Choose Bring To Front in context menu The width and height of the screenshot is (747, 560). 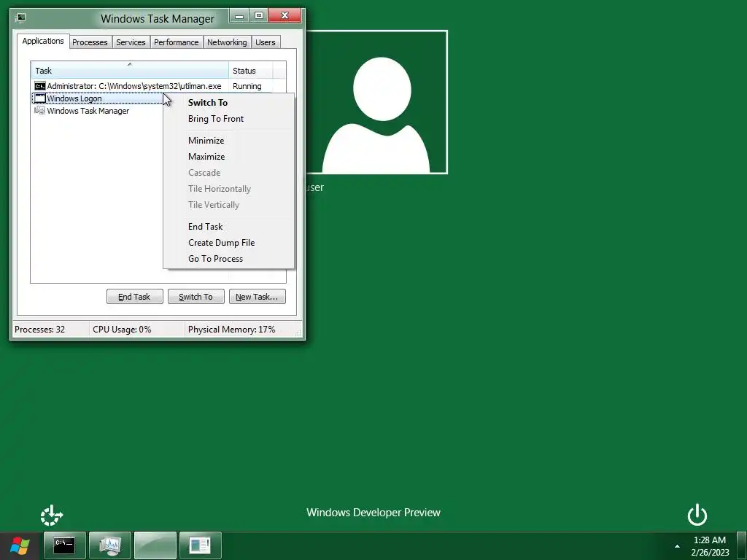228,119
